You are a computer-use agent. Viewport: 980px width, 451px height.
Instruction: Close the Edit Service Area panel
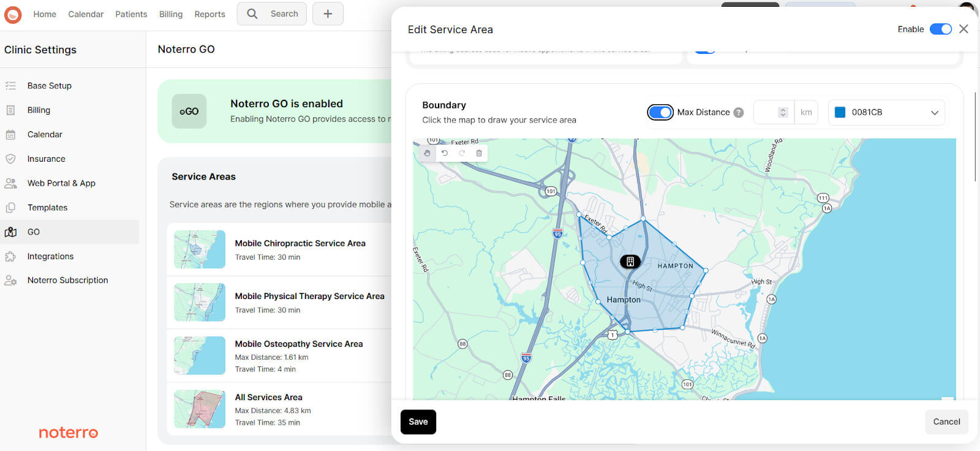tap(963, 29)
